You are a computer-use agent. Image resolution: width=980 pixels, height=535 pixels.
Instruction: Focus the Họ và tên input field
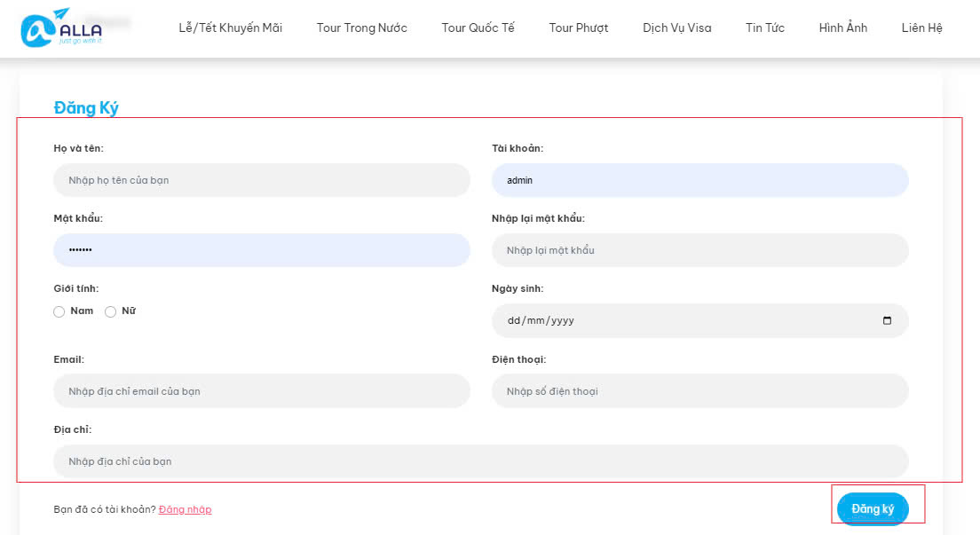262,180
